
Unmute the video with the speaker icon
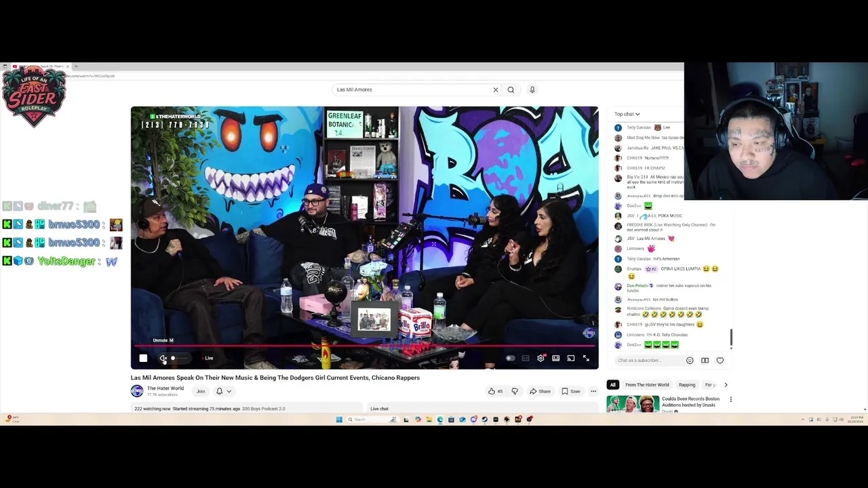coord(163,358)
